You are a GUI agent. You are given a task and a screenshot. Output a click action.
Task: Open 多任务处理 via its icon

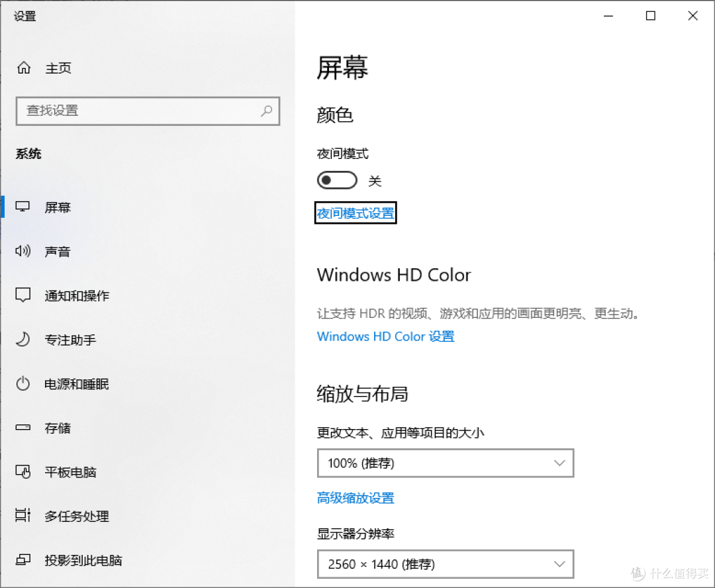pos(23,515)
